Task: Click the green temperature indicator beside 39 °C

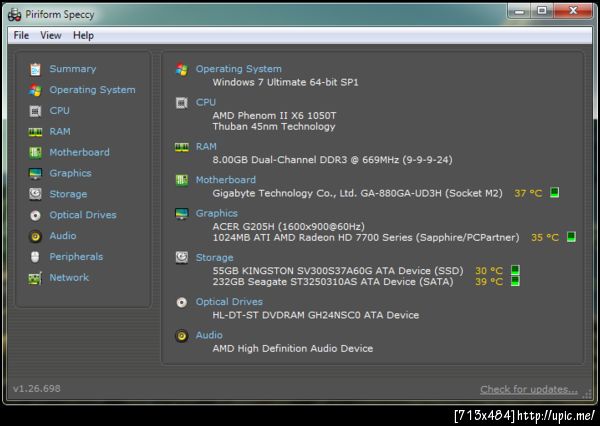Action: (x=515, y=281)
